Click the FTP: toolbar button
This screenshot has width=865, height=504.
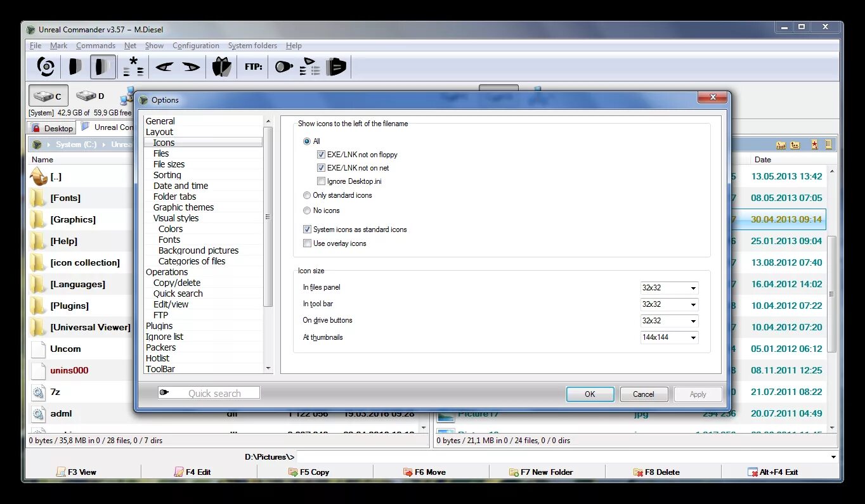click(254, 66)
